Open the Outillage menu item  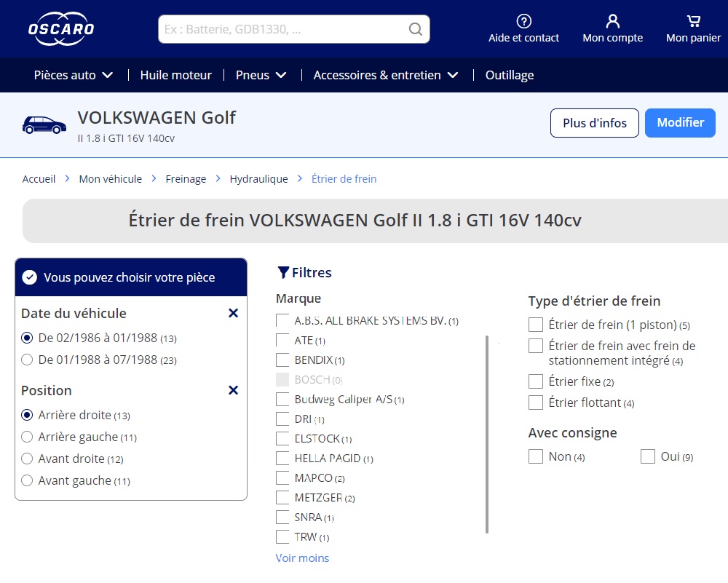[510, 75]
